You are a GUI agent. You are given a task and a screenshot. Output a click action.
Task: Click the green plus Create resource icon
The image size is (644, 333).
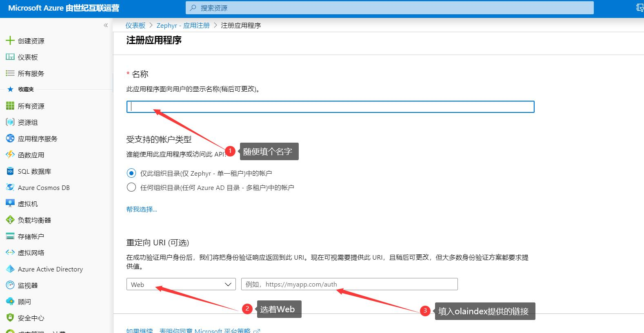(10, 41)
